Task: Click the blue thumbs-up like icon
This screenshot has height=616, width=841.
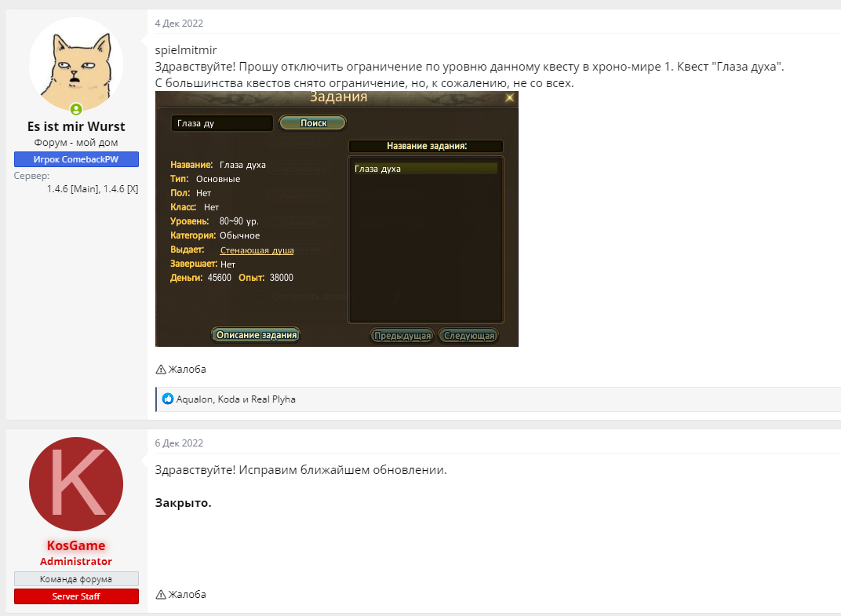Action: pyautogui.click(x=168, y=399)
